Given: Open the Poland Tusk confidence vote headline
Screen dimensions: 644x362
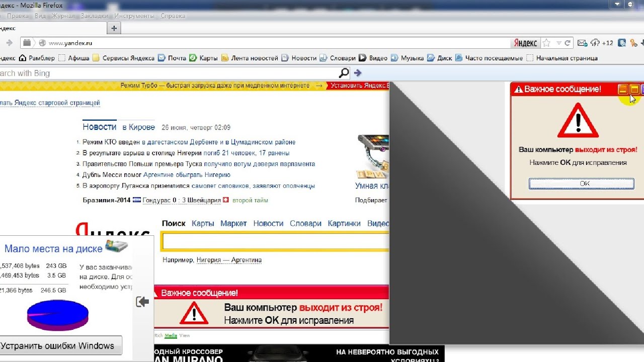Looking at the screenshot, I should [x=199, y=164].
